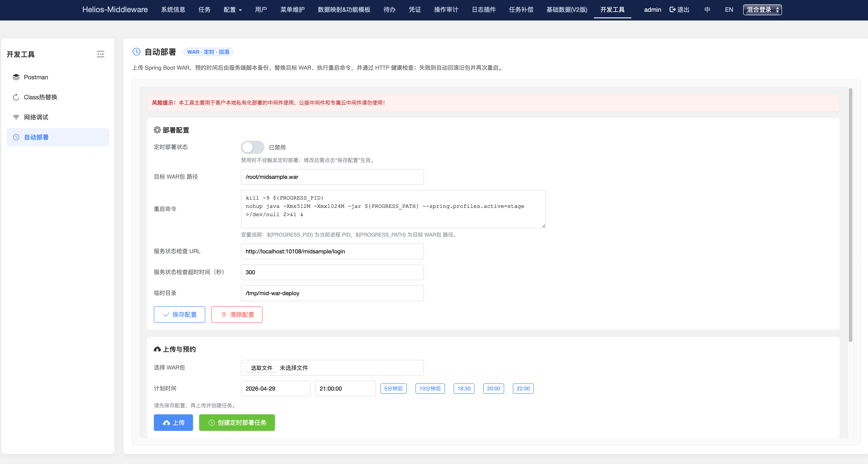Click the cloud icon beside 上传与预约 heading
Image resolution: width=868 pixels, height=464 pixels.
[x=157, y=349]
